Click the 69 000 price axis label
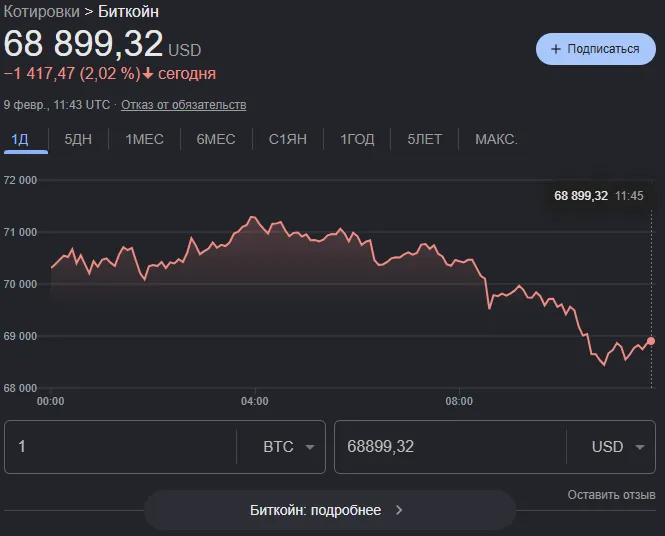This screenshot has height=536, width=665. tap(20, 336)
